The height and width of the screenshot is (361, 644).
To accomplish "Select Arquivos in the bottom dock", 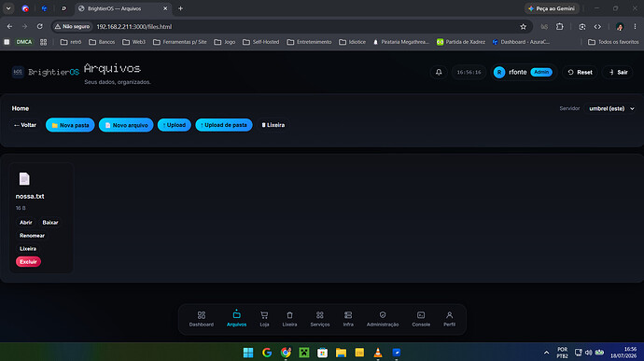I will (236, 319).
